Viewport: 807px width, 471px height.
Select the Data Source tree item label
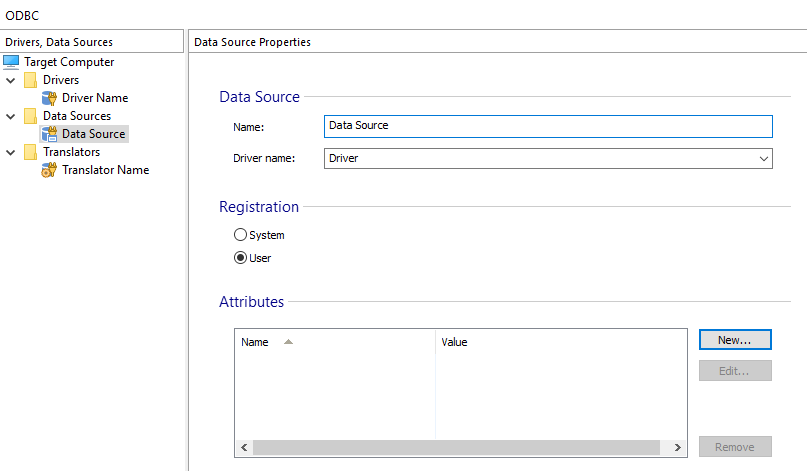[94, 134]
